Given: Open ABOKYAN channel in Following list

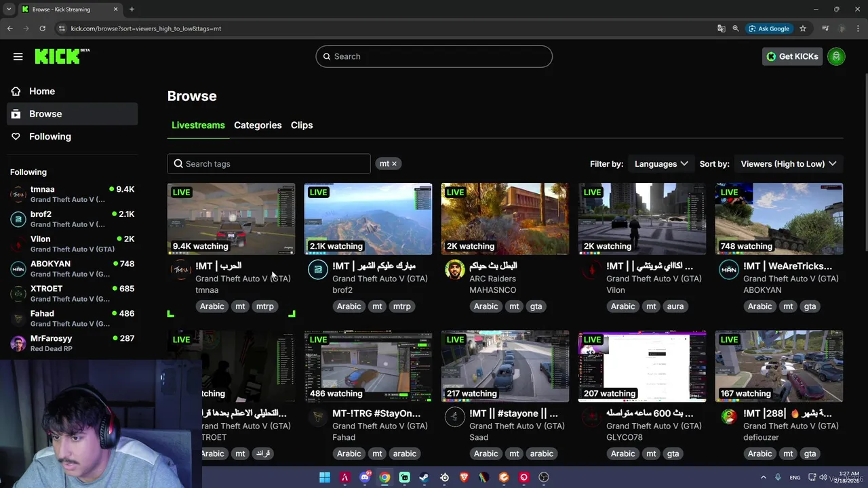Looking at the screenshot, I should (73, 268).
